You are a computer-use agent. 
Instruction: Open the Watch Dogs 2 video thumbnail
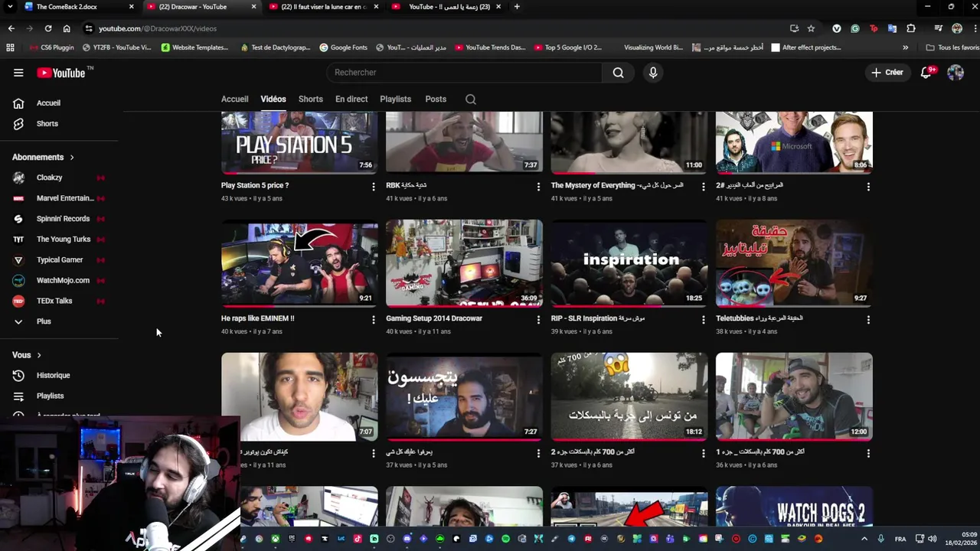tap(794, 507)
